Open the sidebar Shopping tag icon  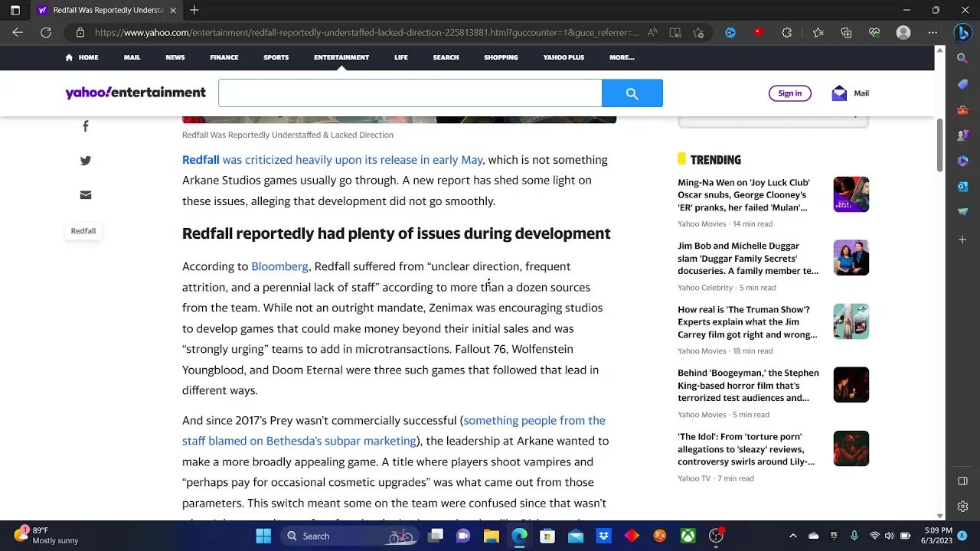[962, 84]
